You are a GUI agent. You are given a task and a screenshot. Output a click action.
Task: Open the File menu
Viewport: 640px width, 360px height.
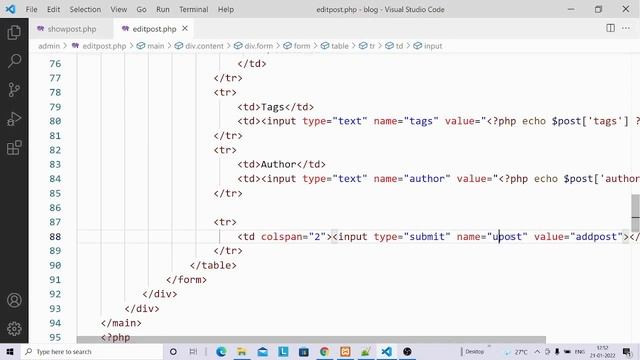click(31, 9)
